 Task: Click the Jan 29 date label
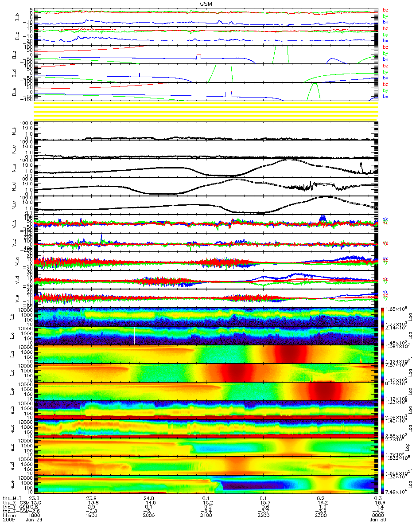(34, 520)
